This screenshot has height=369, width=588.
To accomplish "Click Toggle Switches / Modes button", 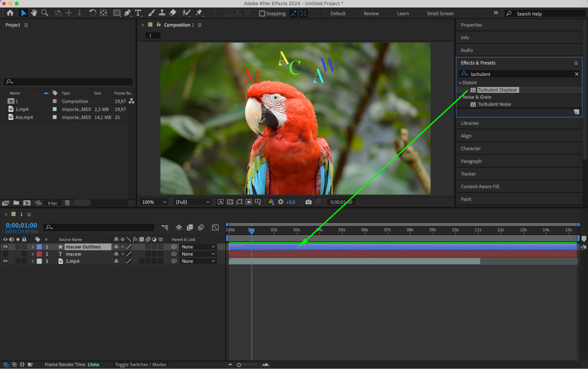I will click(x=140, y=365).
